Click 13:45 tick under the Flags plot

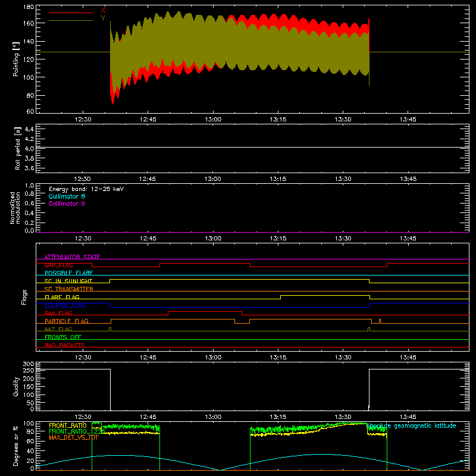tap(408, 358)
